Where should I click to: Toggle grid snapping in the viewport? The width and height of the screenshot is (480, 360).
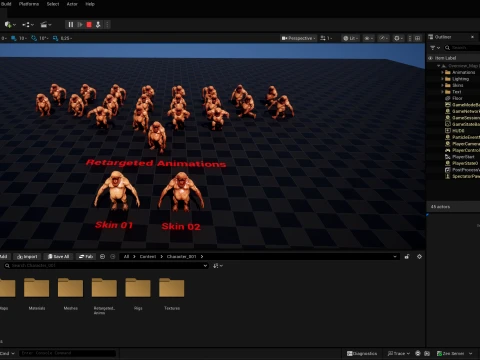[x=14, y=38]
